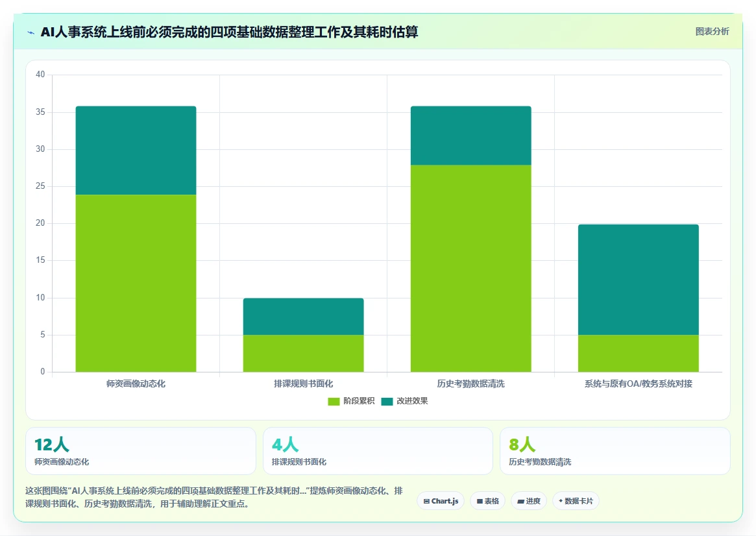
Task: Click the small lightning icon before the title
Action: (31, 33)
